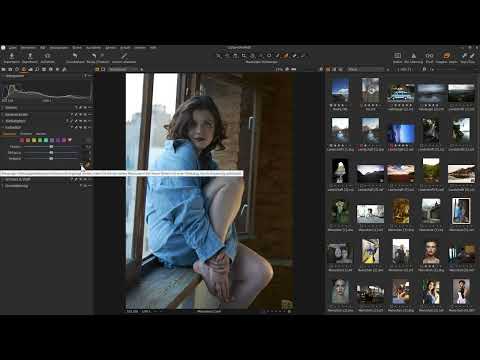The image size is (480, 360).
Task: Click the auto adjust wand icon
Action: pyautogui.click(x=124, y=56)
